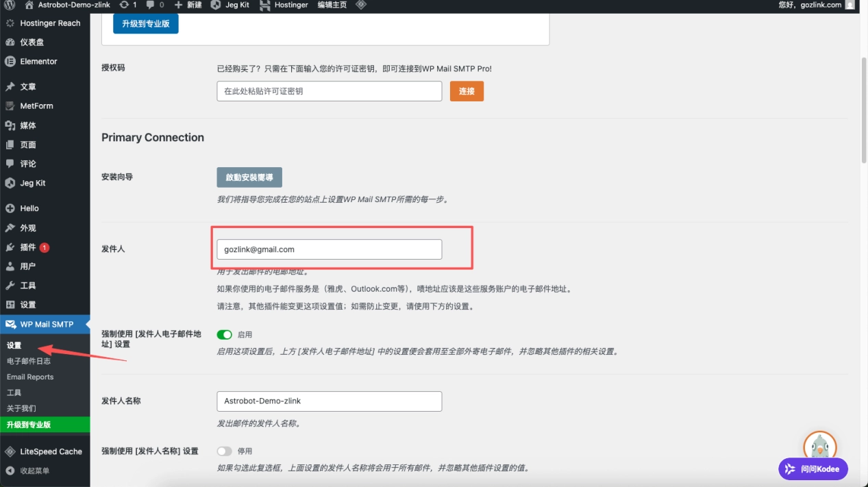Select WP Mail SMTP sidebar menu
Image resolution: width=868 pixels, height=487 pixels.
pos(45,324)
